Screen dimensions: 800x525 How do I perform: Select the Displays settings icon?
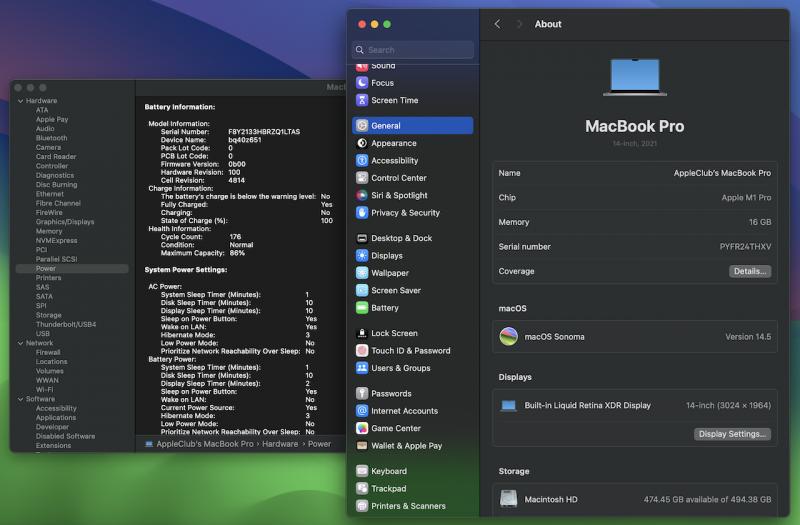tap(362, 255)
